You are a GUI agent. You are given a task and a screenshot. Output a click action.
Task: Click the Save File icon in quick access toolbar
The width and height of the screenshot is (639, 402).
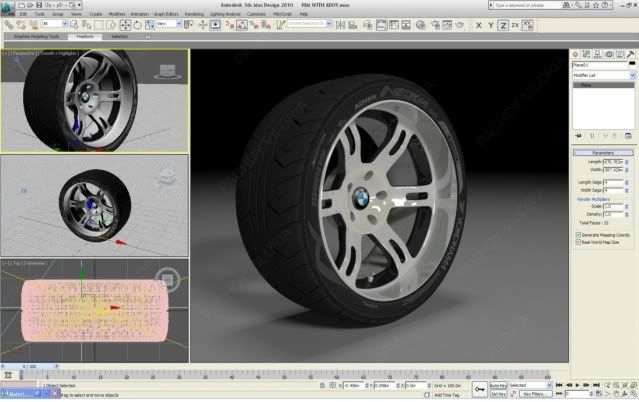[x=39, y=5]
